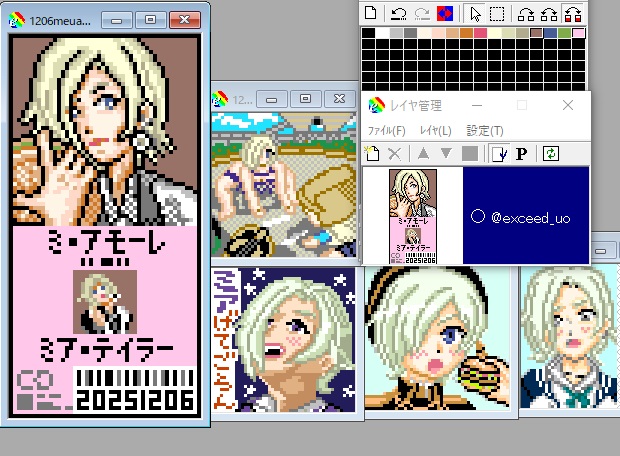This screenshot has width=620, height=456.
Task: Click the sailor-uniform girl pixel art image
Action: (570, 337)
